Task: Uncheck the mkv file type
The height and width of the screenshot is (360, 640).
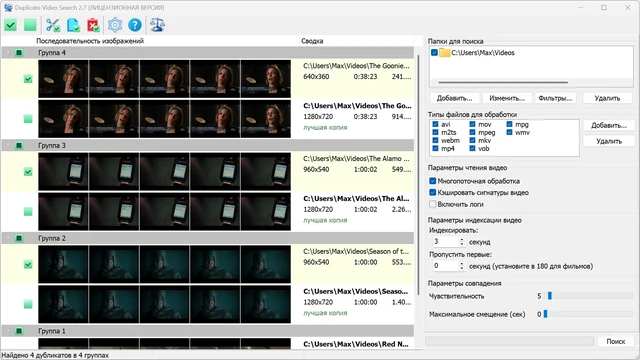Action: pyautogui.click(x=472, y=140)
